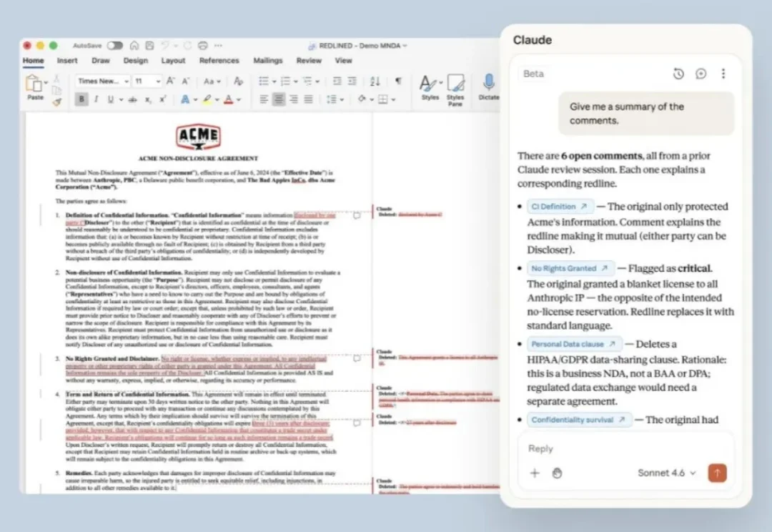Image resolution: width=772 pixels, height=532 pixels.
Task: Click the Dictate microphone icon
Action: pos(489,83)
